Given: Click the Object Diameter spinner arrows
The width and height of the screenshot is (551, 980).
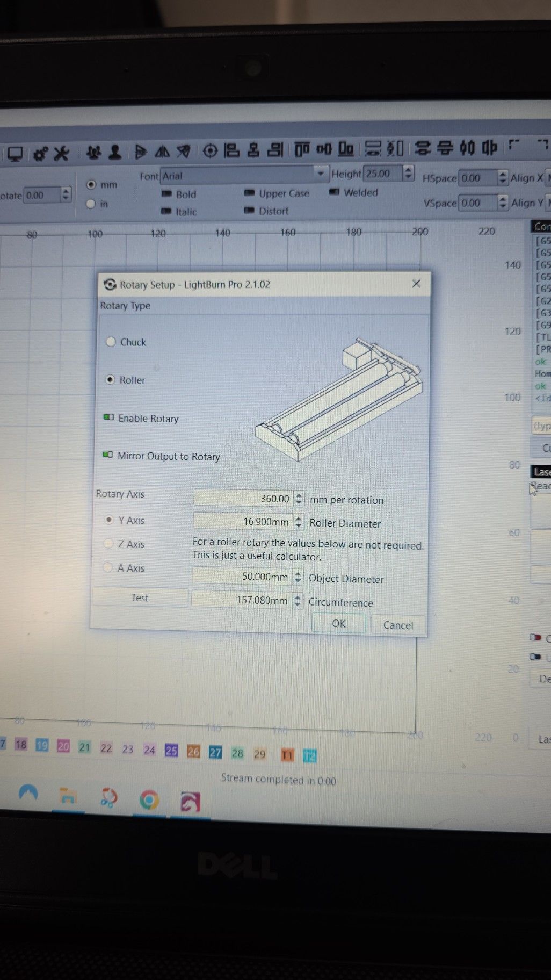Looking at the screenshot, I should 298,577.
